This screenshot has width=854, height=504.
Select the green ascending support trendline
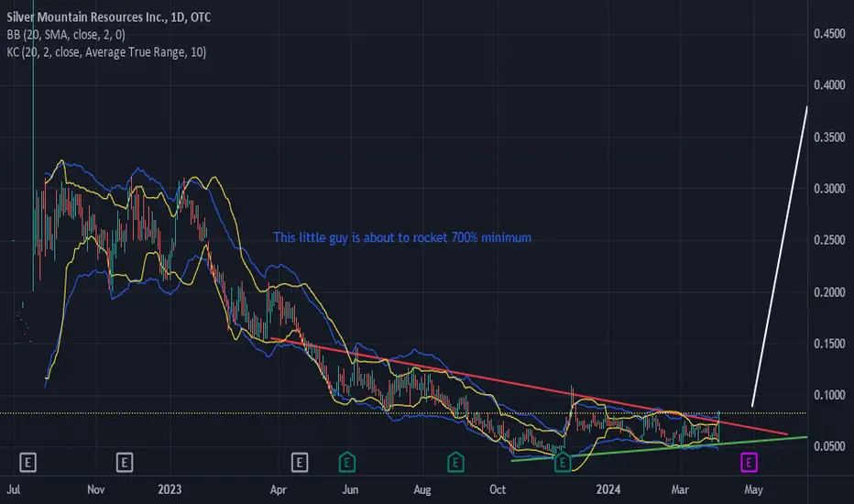pyautogui.click(x=659, y=448)
